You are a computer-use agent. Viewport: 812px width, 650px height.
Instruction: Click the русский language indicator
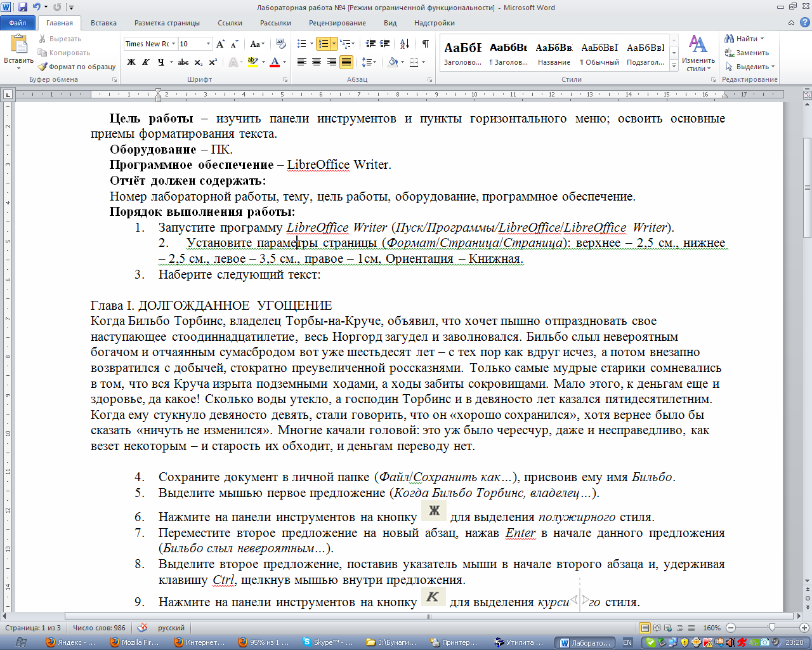click(x=171, y=628)
